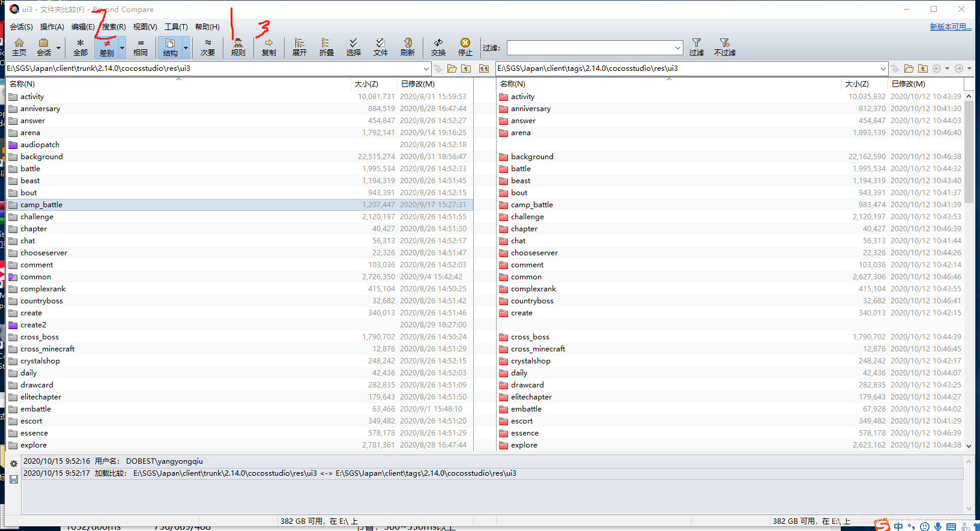Image resolution: width=980 pixels, height=531 pixels.
Task: Open the 视图(V) menu
Action: click(x=145, y=27)
